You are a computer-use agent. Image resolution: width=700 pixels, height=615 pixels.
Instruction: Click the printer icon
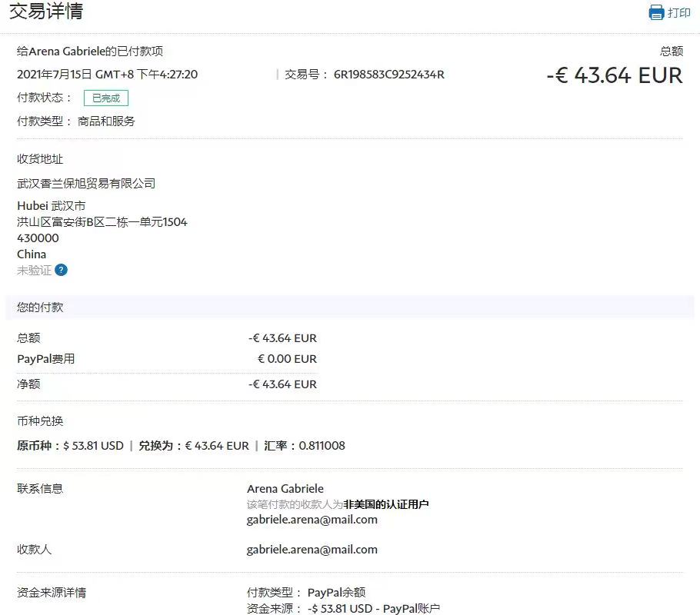(656, 12)
